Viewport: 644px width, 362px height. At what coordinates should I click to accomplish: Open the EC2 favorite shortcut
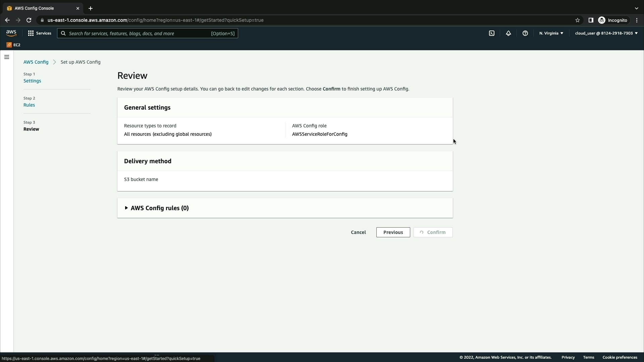pyautogui.click(x=13, y=45)
